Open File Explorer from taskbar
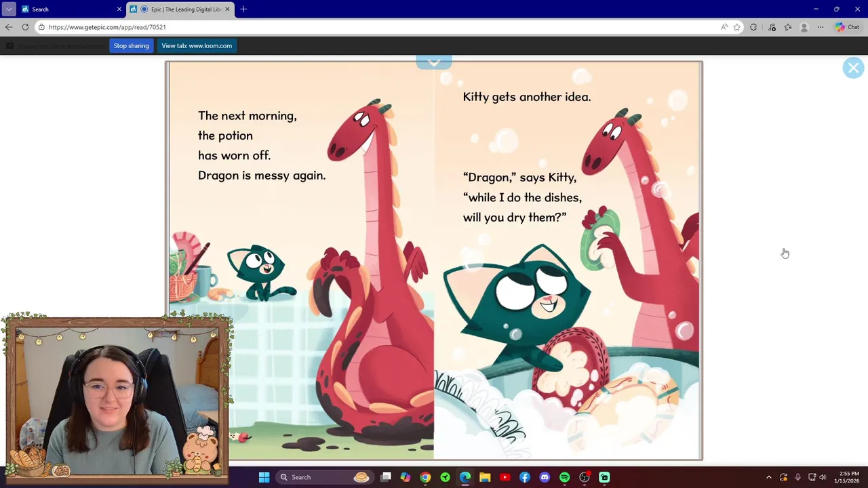Image resolution: width=868 pixels, height=488 pixels. [485, 477]
